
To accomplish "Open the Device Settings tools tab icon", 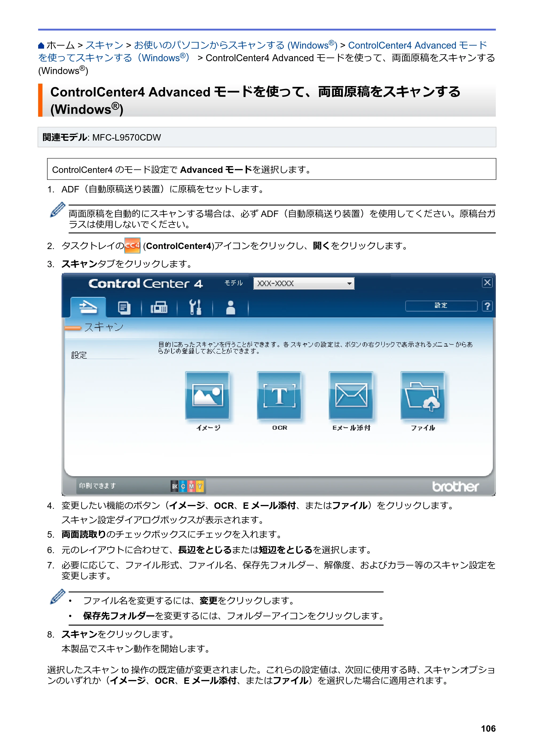I will coord(195,307).
